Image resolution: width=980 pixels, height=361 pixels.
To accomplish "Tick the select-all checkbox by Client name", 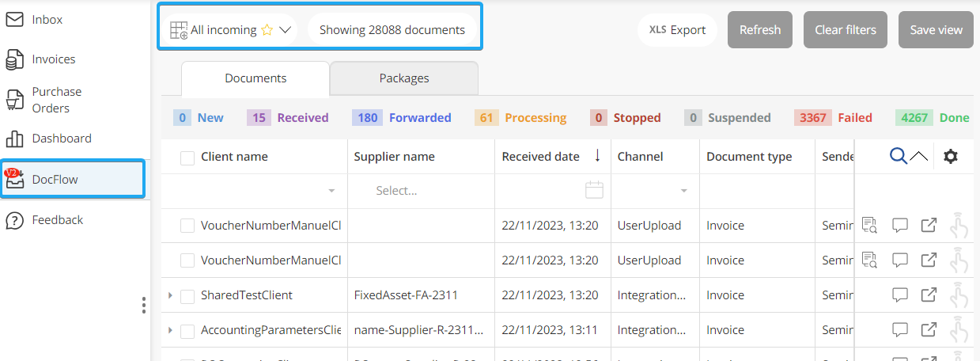I will tap(187, 158).
